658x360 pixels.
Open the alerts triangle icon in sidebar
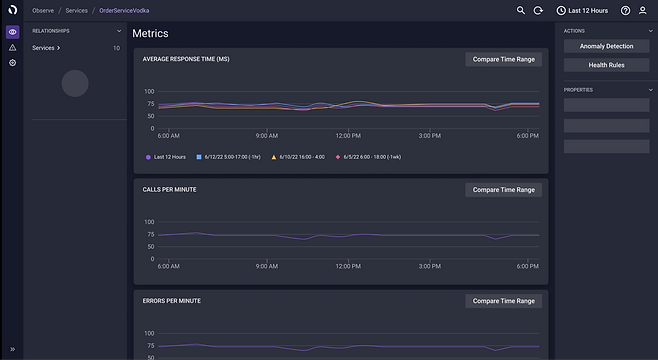[13, 47]
